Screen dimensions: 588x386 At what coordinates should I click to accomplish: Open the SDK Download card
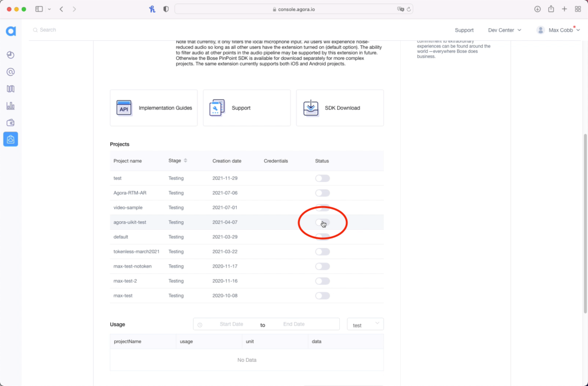pos(340,108)
